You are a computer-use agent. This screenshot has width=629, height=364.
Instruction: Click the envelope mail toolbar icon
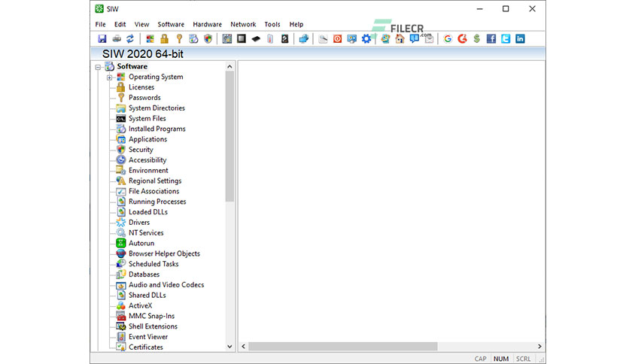(x=429, y=38)
